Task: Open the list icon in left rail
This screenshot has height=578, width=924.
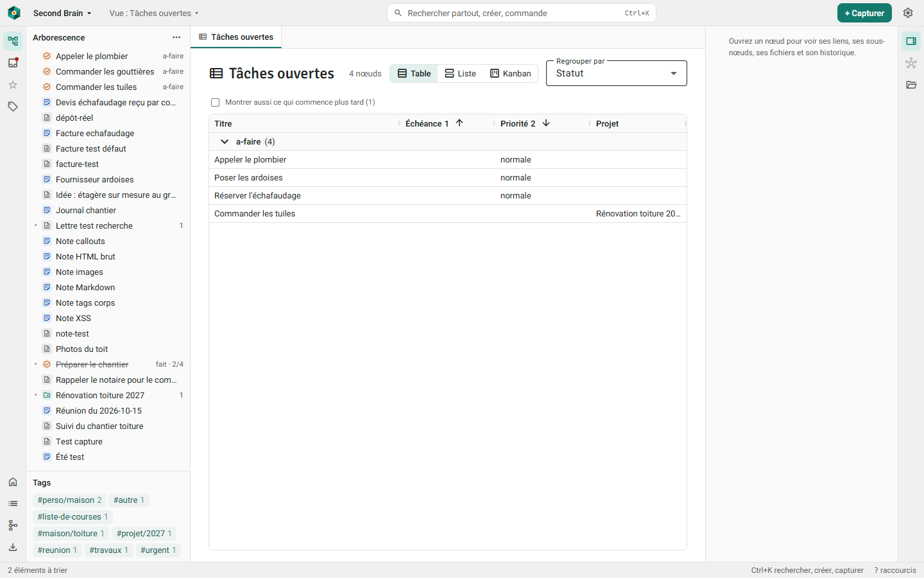Action: point(13,504)
